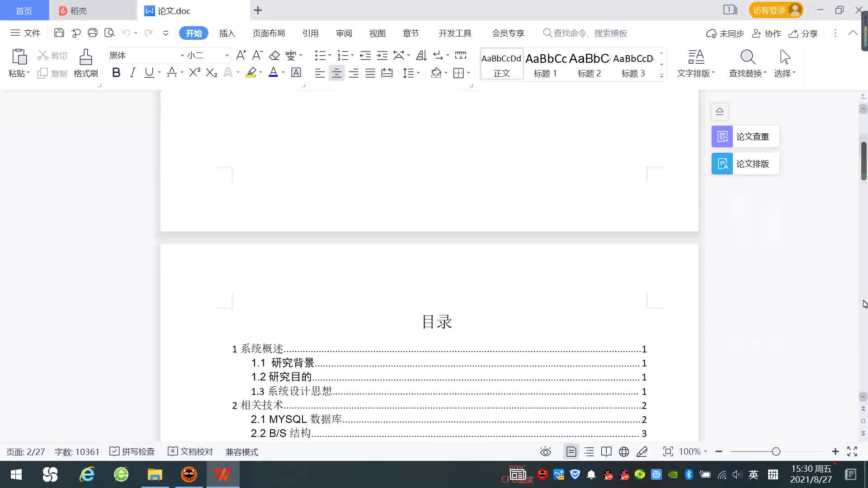Open the 插入 (Insert) ribbon tab

coord(227,33)
